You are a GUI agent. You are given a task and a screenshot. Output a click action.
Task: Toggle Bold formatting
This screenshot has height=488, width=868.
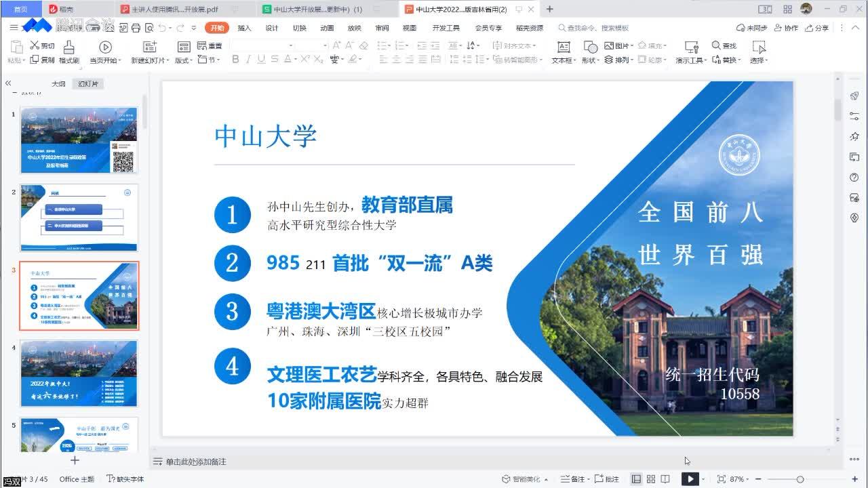click(235, 60)
